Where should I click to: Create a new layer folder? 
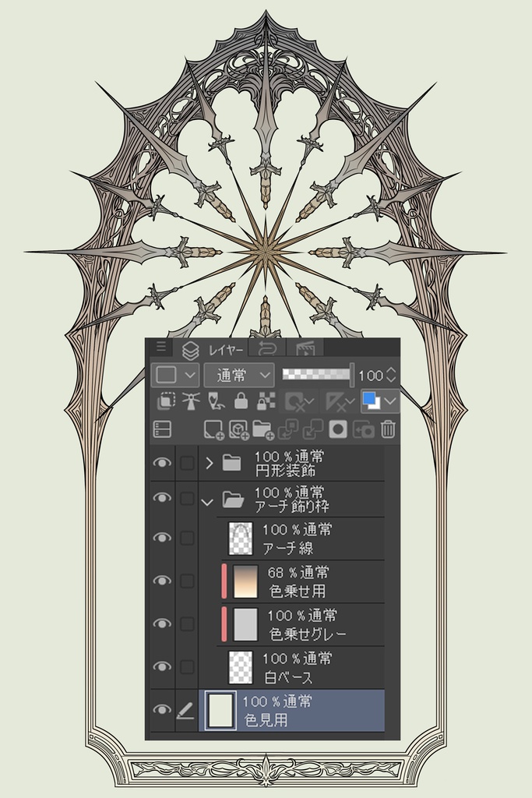[263, 429]
